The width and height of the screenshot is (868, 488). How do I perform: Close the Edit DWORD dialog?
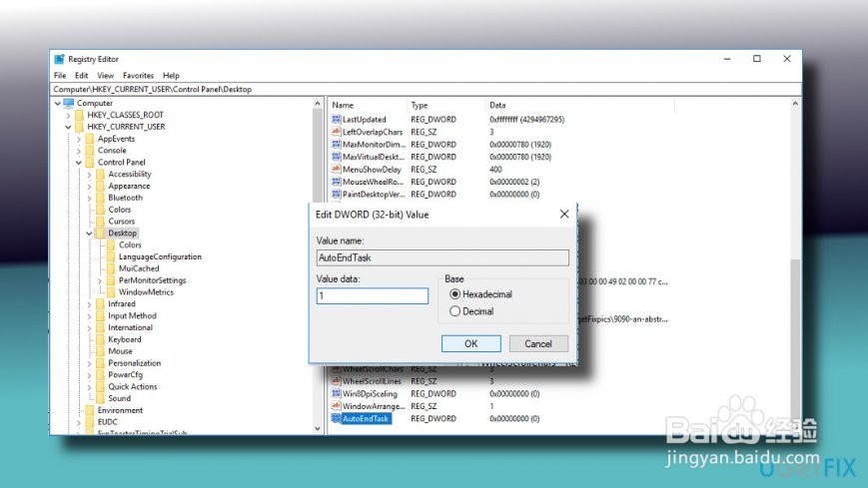pos(564,215)
